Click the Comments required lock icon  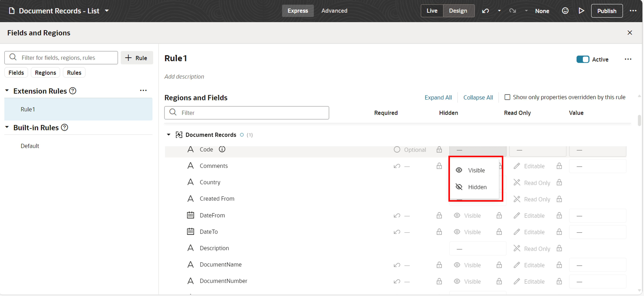[439, 166]
